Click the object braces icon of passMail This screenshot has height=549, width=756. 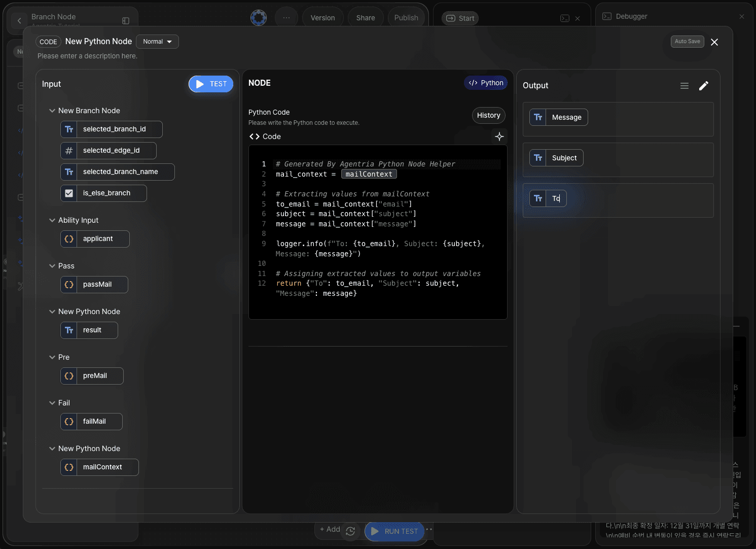point(69,285)
